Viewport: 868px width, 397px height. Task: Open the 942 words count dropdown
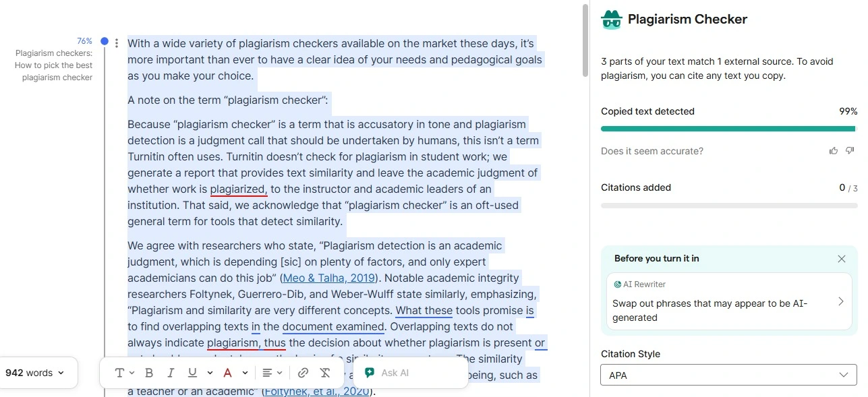(35, 373)
